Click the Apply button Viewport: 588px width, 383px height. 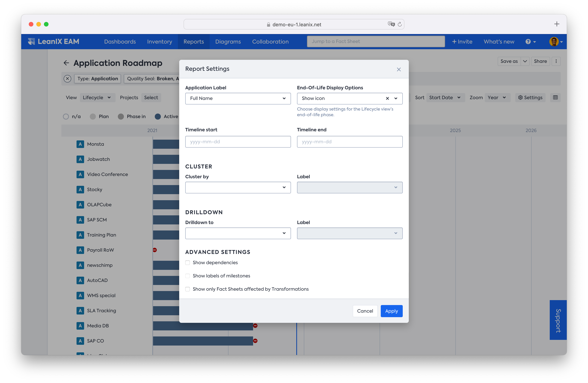pyautogui.click(x=391, y=311)
